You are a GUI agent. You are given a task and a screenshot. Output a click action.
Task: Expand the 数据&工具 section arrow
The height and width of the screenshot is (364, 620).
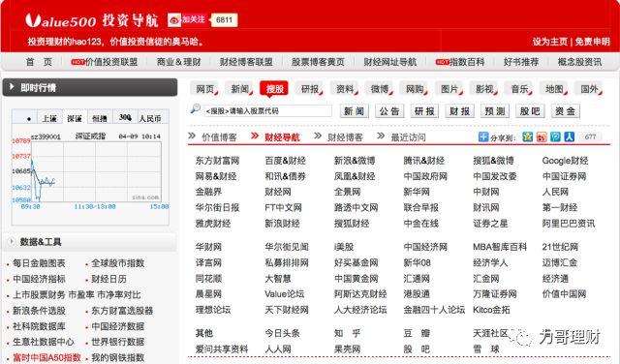tap(12, 241)
